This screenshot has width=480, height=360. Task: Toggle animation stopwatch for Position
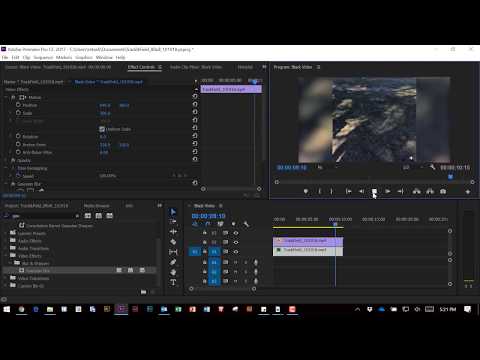click(x=18, y=105)
